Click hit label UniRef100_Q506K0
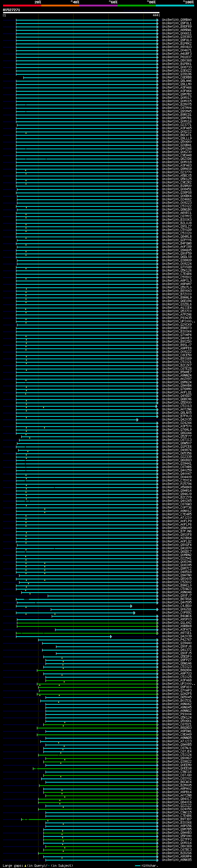The image size is (197, 868). [x=177, y=142]
